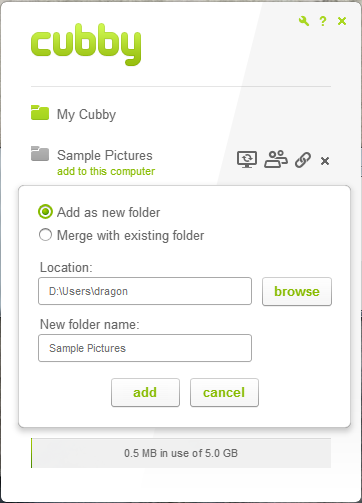Click the chain link icon to get a public link
This screenshot has width=362, height=503.
pyautogui.click(x=303, y=160)
